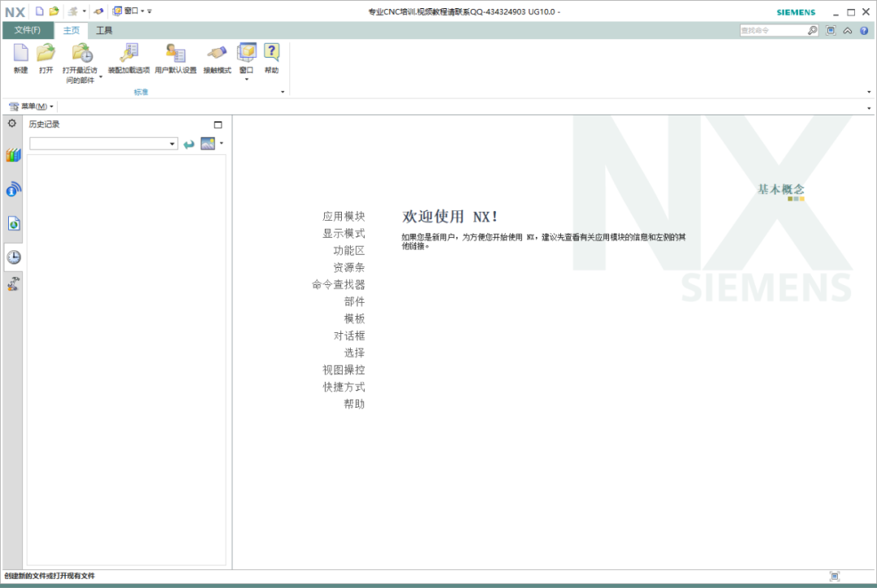This screenshot has height=588, width=877.
Task: Open the roles icon in resource bar
Action: tap(14, 284)
